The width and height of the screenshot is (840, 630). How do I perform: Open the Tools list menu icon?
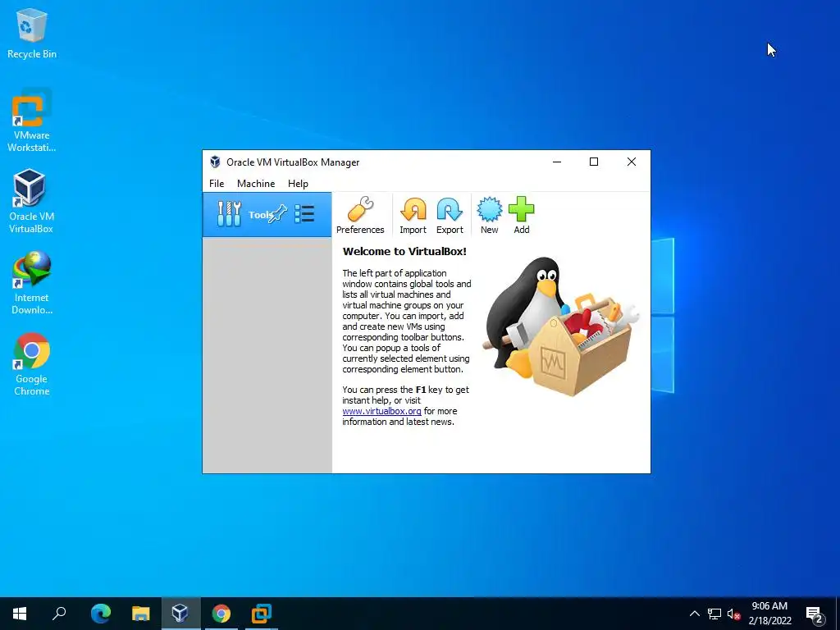tap(304, 214)
